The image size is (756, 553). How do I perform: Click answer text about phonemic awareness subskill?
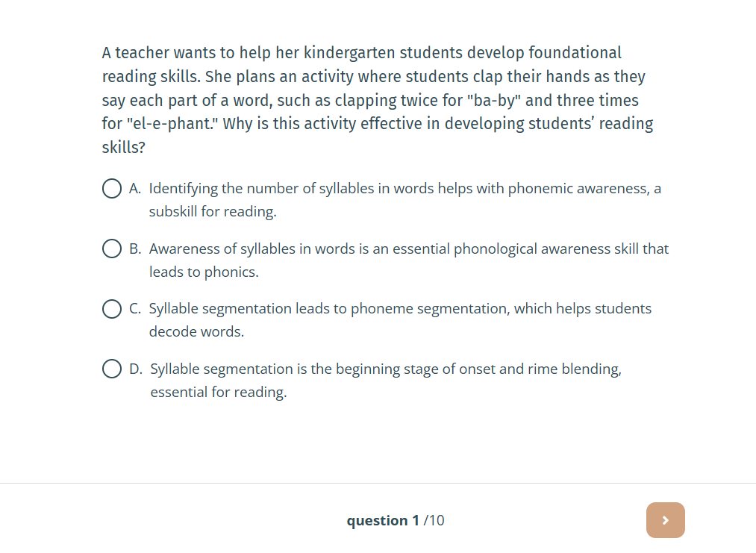pos(405,199)
